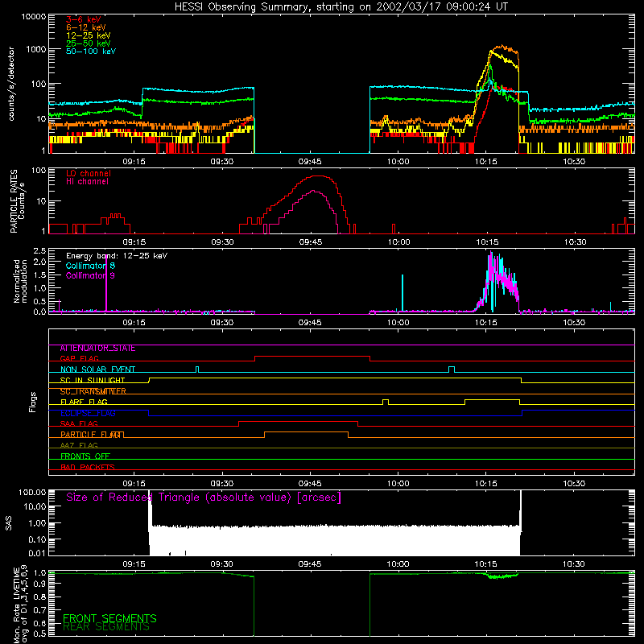This screenshot has width=644, height=644.
Task: Click the 10:15 time tick under the count-rate plot
Action: point(486,162)
